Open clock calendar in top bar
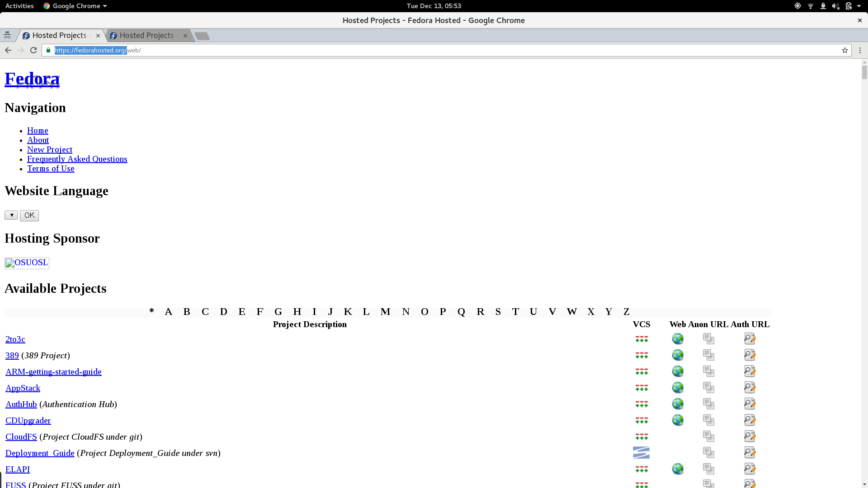This screenshot has width=868, height=488. pos(434,6)
